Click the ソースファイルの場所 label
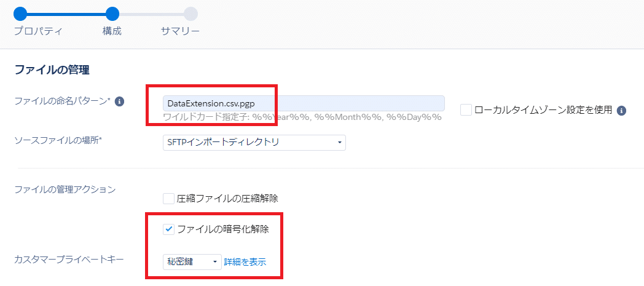The width and height of the screenshot is (644, 286). click(x=58, y=140)
